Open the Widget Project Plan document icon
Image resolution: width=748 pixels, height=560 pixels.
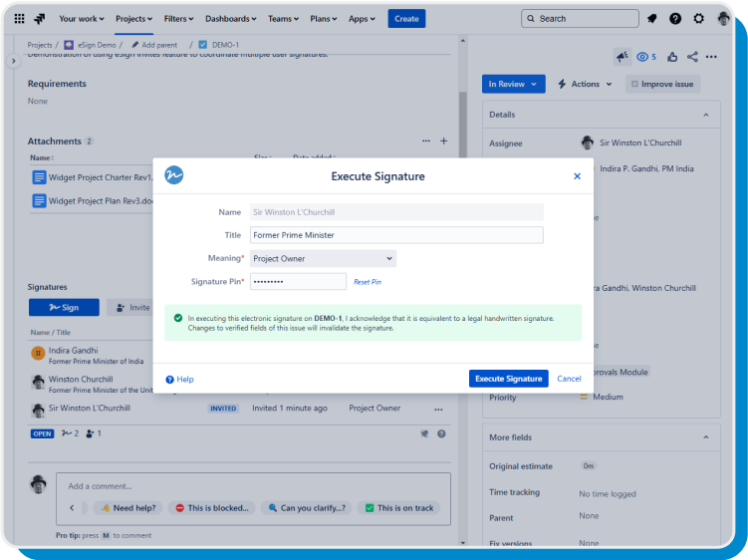coord(39,201)
